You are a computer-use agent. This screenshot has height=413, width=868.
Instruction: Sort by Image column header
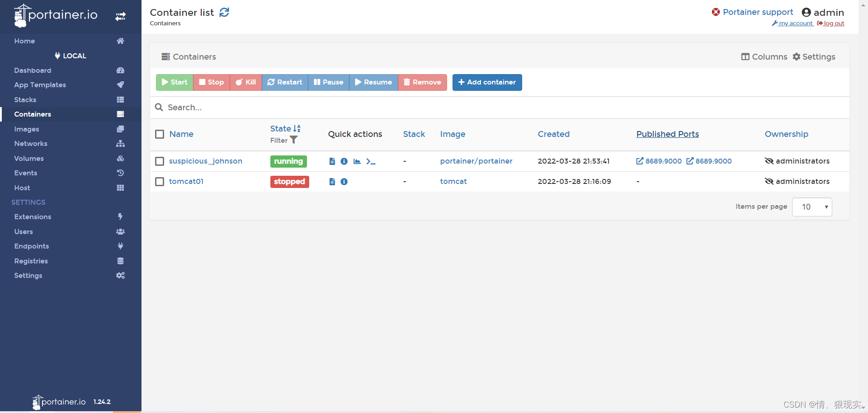click(x=453, y=134)
